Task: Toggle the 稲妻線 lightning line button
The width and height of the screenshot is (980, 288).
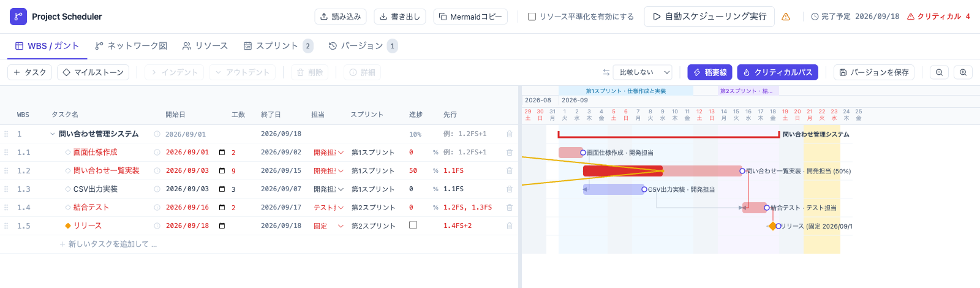Action: coord(709,72)
